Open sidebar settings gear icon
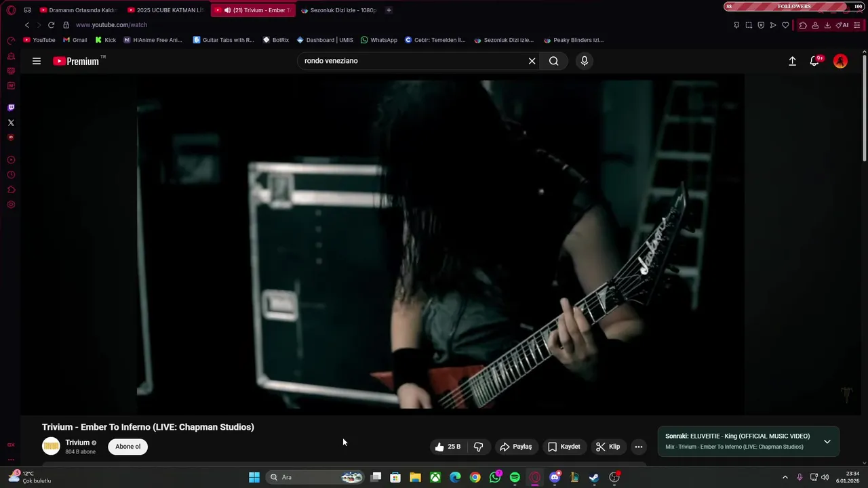This screenshot has width=868, height=488. 11,205
